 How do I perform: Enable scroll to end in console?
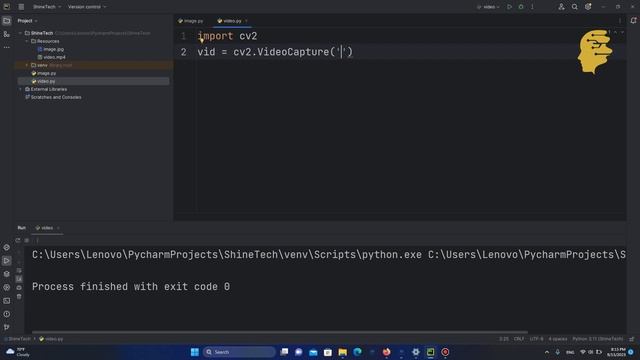click(19, 279)
